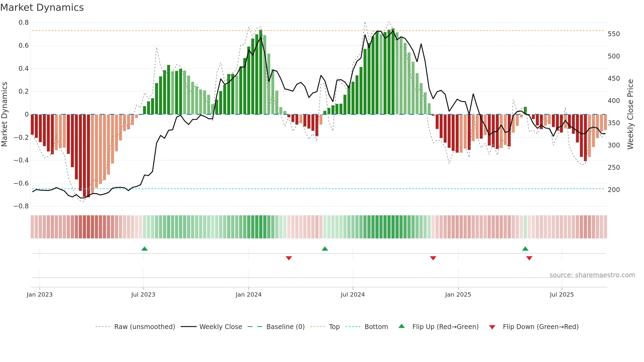Toggle Flip Down (Green→Red) legend entry
The image size is (644, 362).
pyautogui.click(x=534, y=327)
